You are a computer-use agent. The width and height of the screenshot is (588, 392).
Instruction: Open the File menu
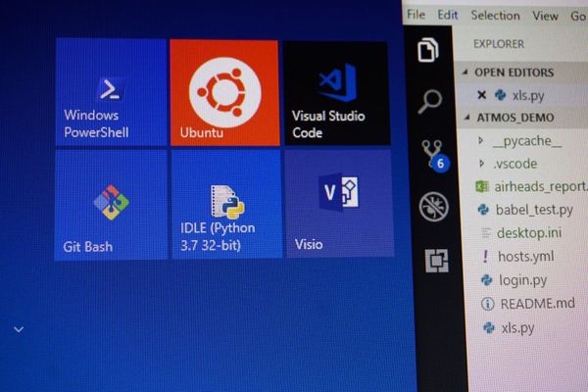(416, 15)
